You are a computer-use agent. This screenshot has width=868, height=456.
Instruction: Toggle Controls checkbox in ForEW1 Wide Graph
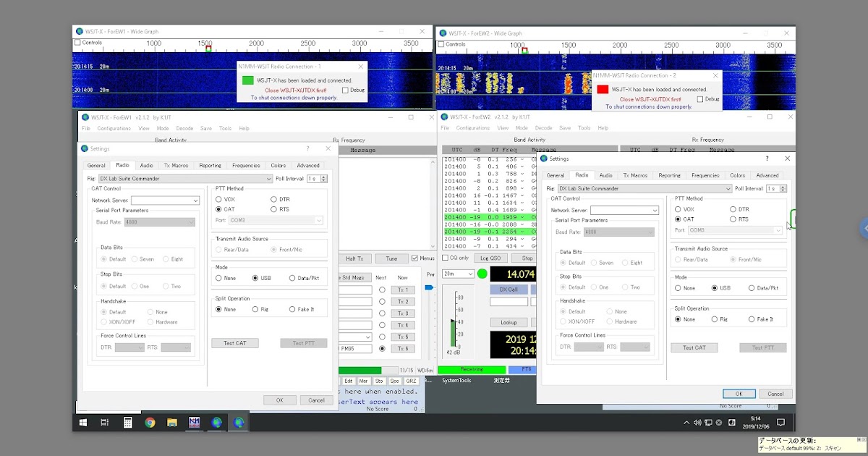[x=77, y=43]
